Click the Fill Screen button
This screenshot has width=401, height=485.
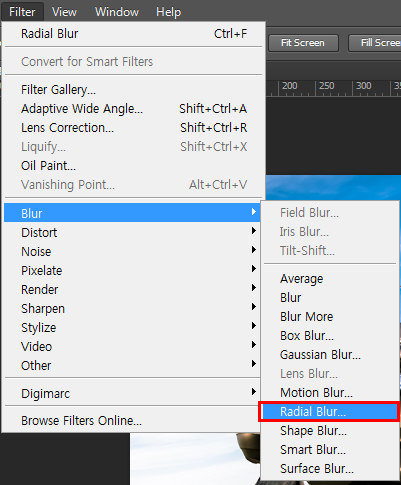[375, 43]
